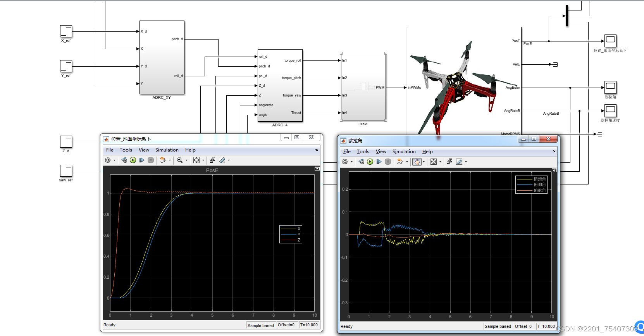The height and width of the screenshot is (336, 644).
Task: Open Help menu in 位置 scope window
Action: coord(190,150)
